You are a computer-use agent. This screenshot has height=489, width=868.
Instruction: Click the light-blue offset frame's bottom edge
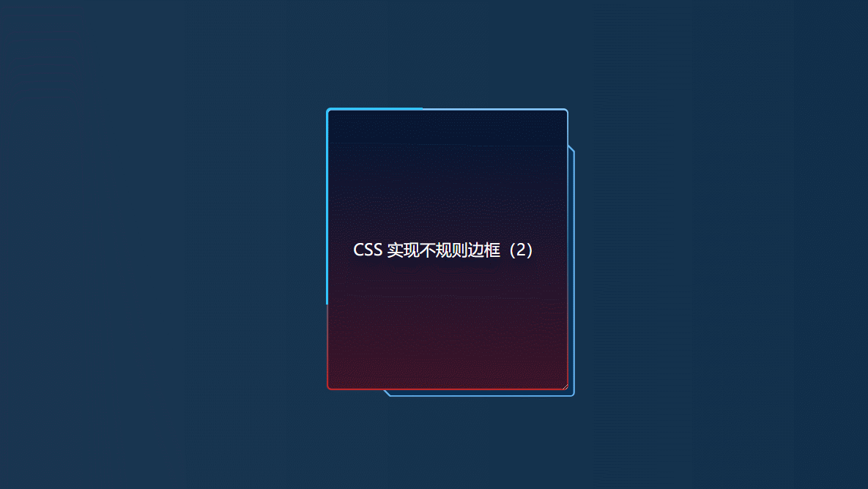[x=481, y=395]
